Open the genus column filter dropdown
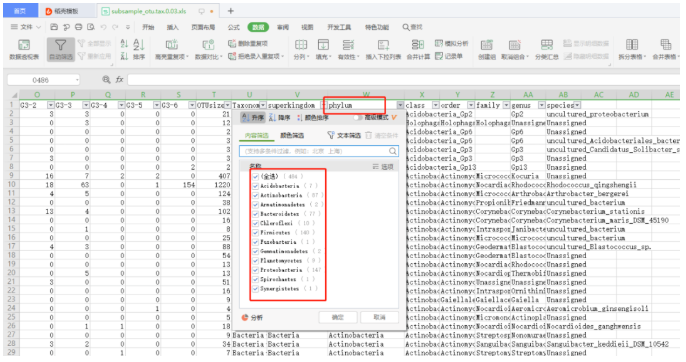686x362 pixels. [542, 105]
